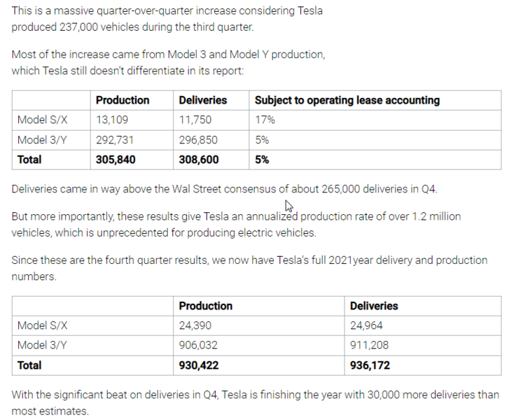Click the Production header in first table
516x420 pixels.
click(123, 100)
